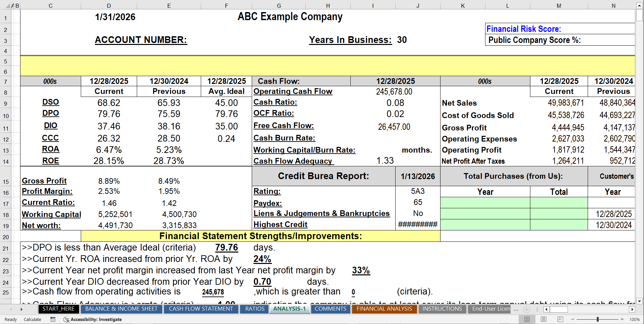
Task: Switch to Normal view icon
Action: tap(527, 319)
